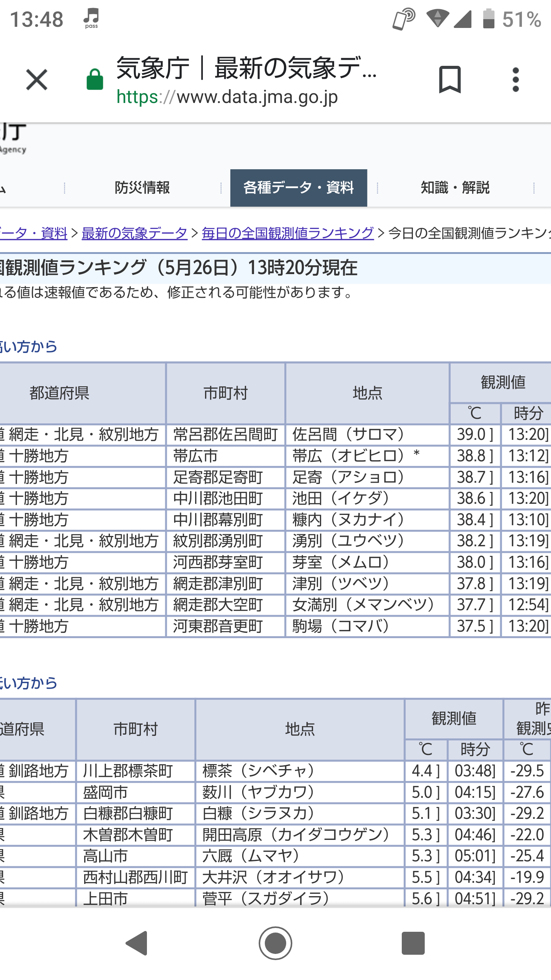Close the browser custom tab
This screenshot has height=980, width=551.
[x=37, y=80]
